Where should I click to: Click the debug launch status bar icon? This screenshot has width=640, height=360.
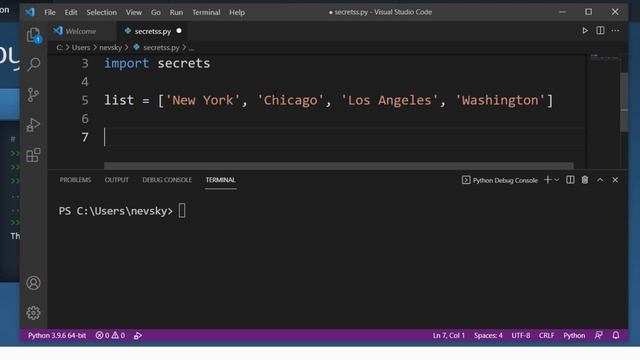[138, 336]
